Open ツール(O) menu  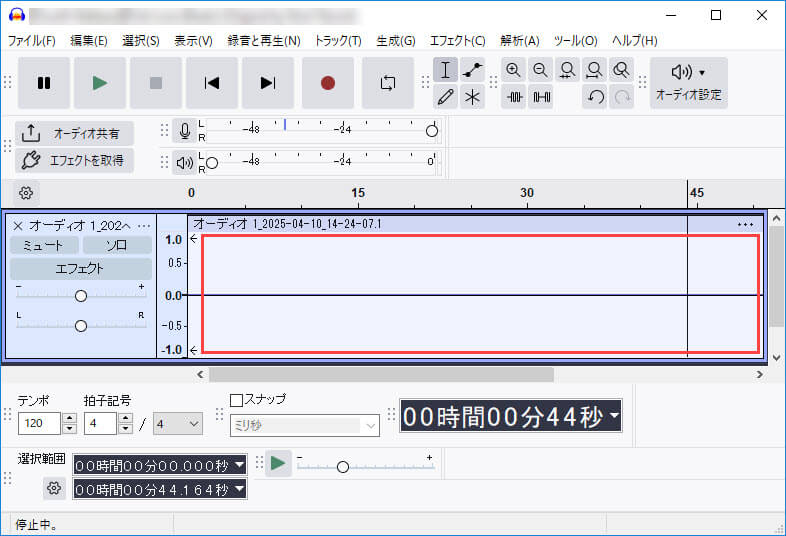point(575,41)
